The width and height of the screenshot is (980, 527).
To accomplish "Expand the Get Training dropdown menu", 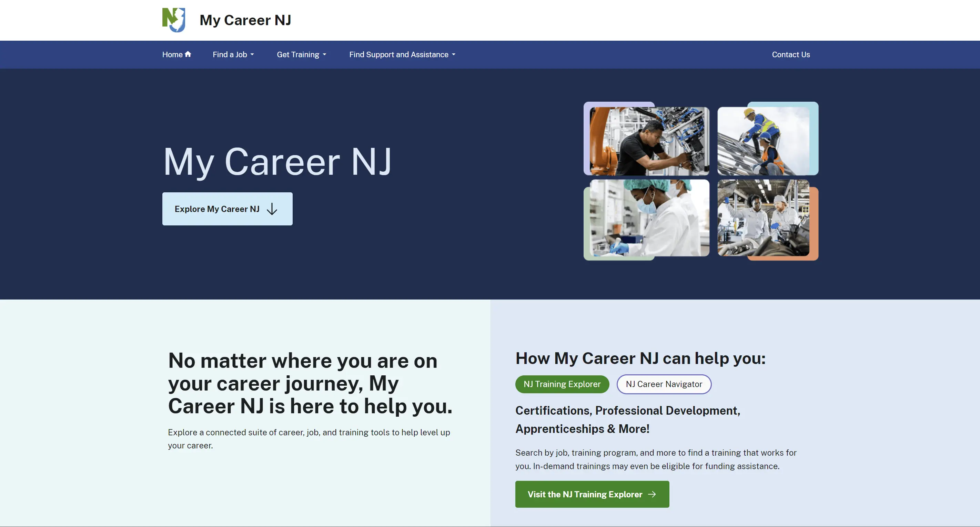I will tap(301, 54).
